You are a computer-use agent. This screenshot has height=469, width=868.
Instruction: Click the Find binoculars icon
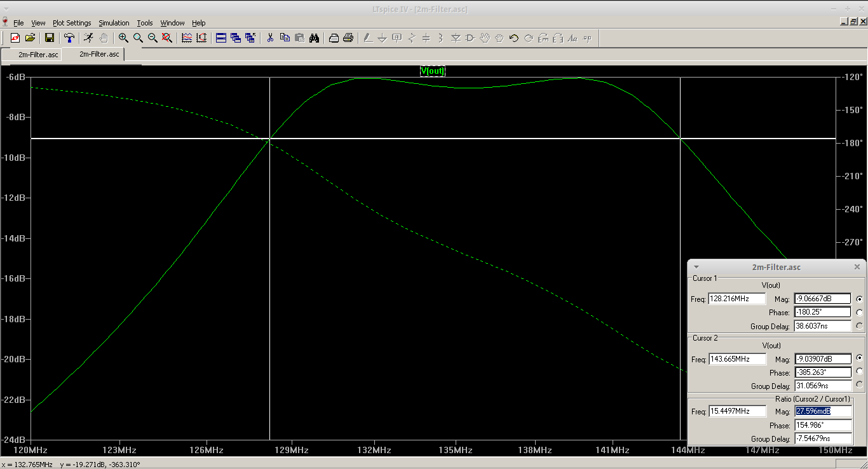pyautogui.click(x=314, y=38)
